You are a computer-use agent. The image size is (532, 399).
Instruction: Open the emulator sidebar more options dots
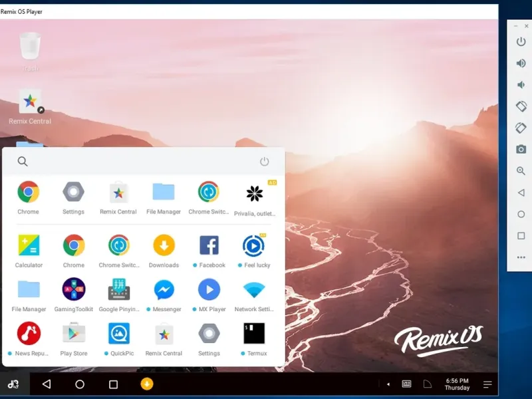(521, 257)
